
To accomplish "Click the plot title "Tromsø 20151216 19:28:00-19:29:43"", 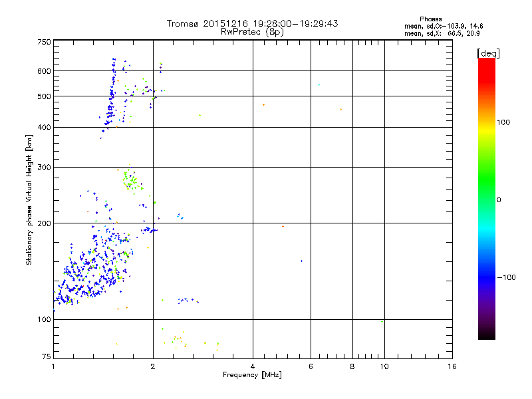I will pos(252,23).
